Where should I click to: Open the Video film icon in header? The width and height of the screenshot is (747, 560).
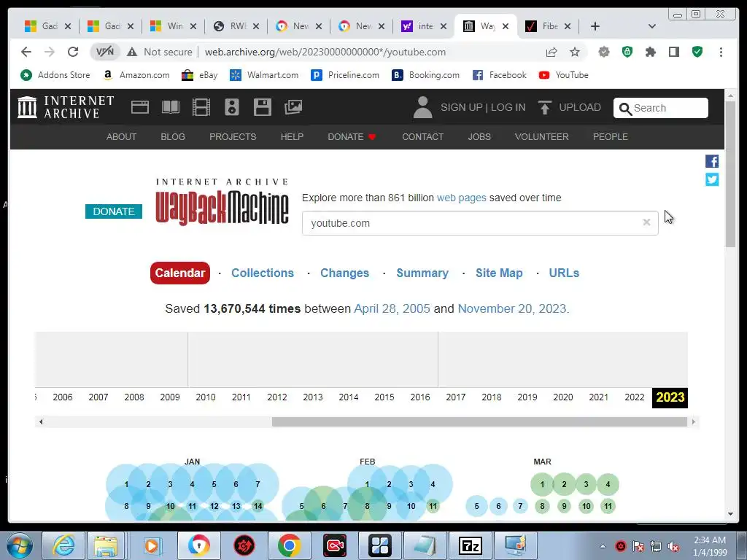click(201, 107)
